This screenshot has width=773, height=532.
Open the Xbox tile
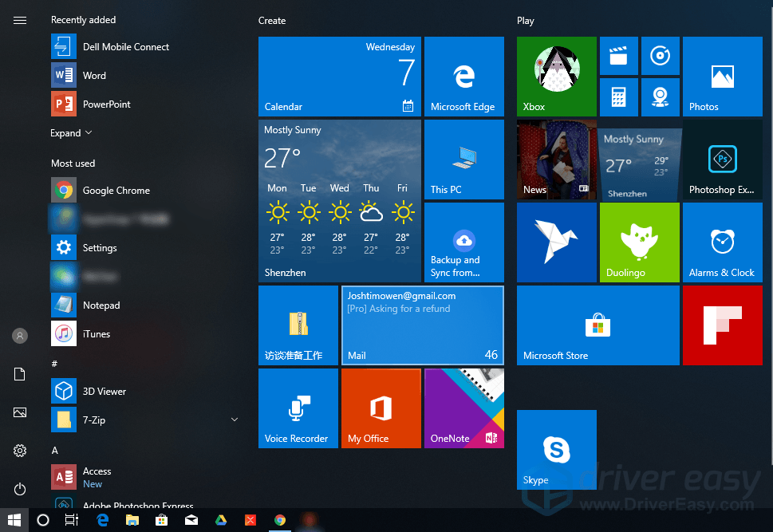pos(557,77)
